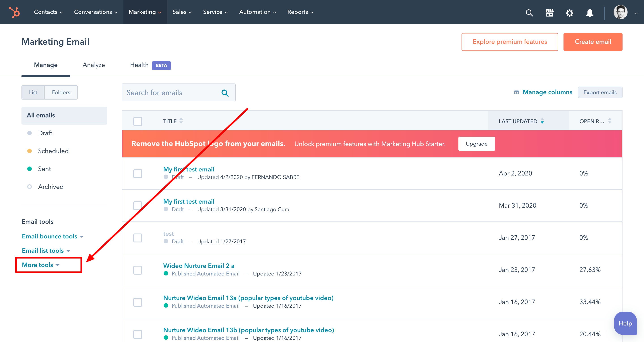Click search icon in emails search box

tap(225, 93)
